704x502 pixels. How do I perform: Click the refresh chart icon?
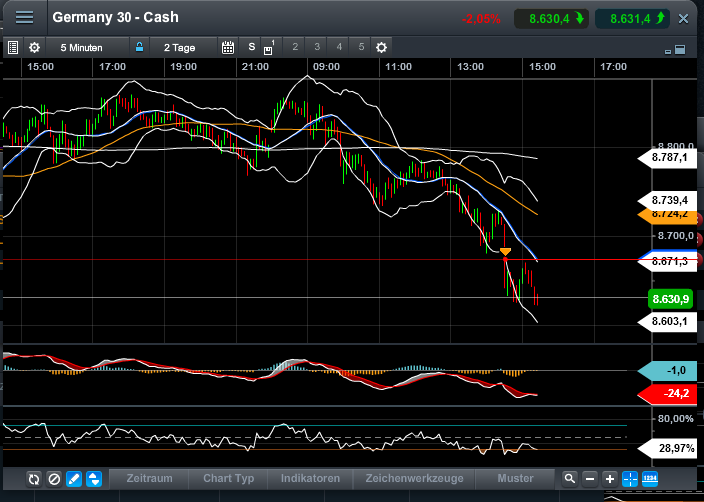point(34,479)
